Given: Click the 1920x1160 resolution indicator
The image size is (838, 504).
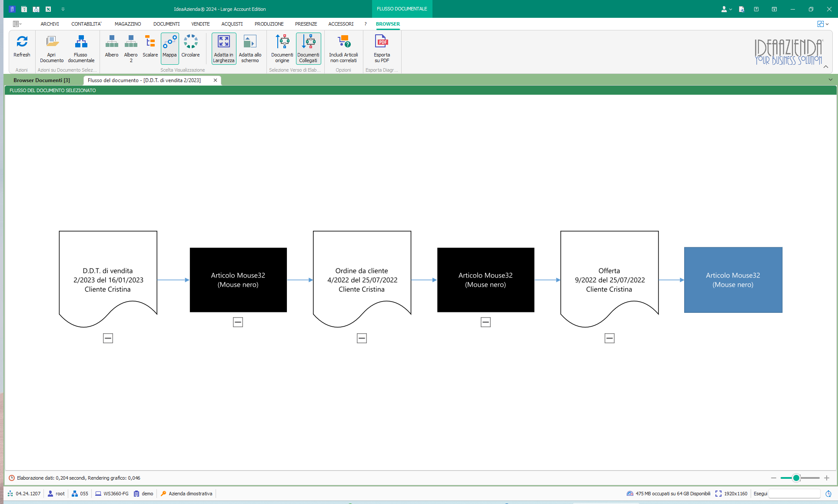Looking at the screenshot, I should (x=732, y=494).
